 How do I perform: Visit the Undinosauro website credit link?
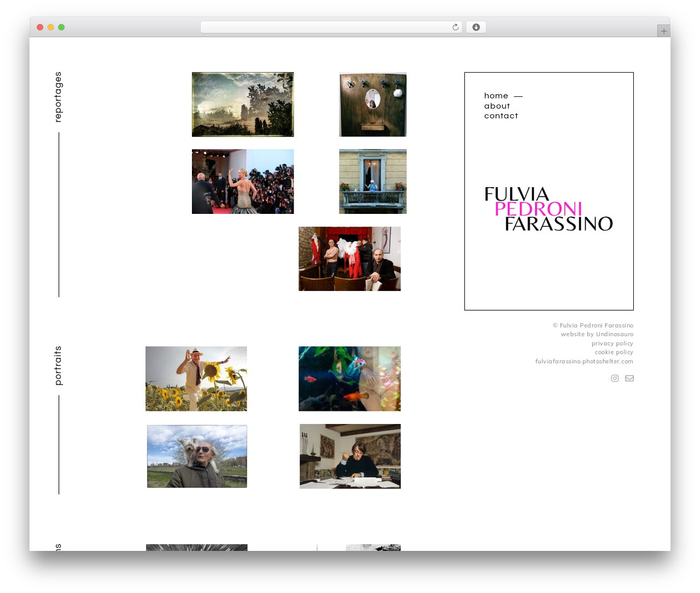(615, 334)
